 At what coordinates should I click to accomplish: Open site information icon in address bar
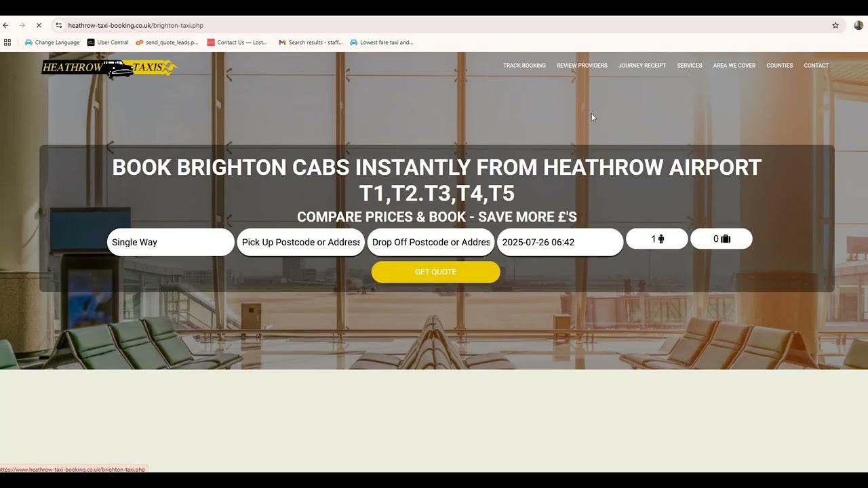click(59, 25)
